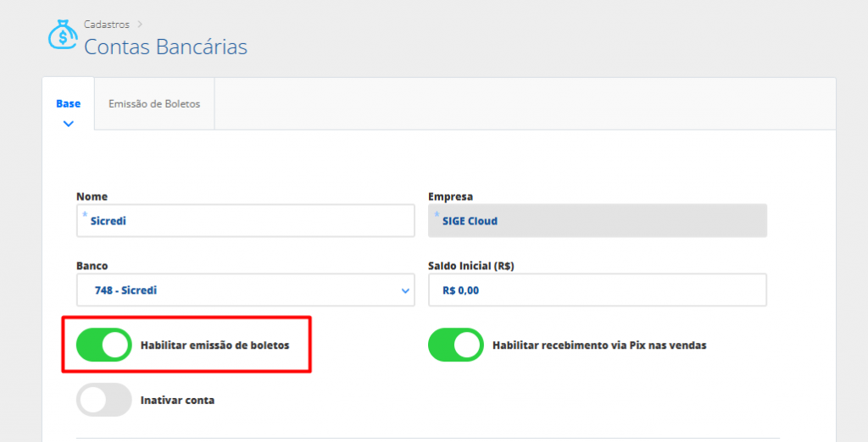Enable the Inativar conta switch
The image size is (868, 442).
(x=104, y=400)
